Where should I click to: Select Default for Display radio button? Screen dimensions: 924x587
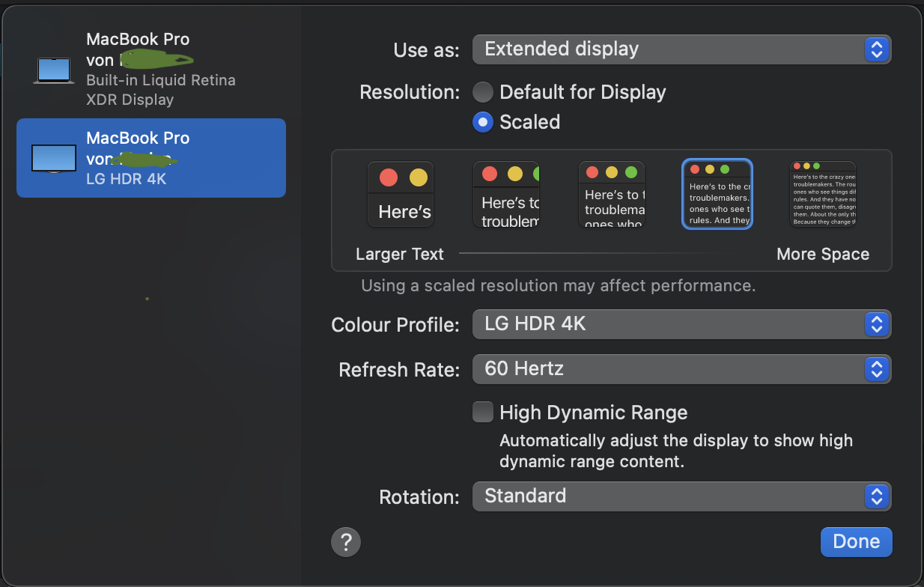(x=483, y=92)
